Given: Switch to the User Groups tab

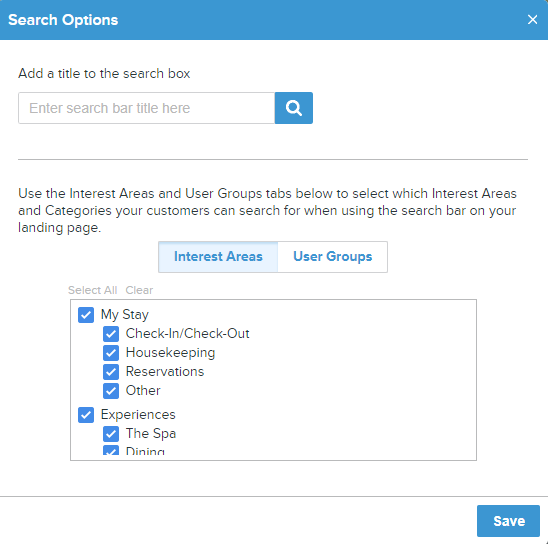Looking at the screenshot, I should pos(332,257).
